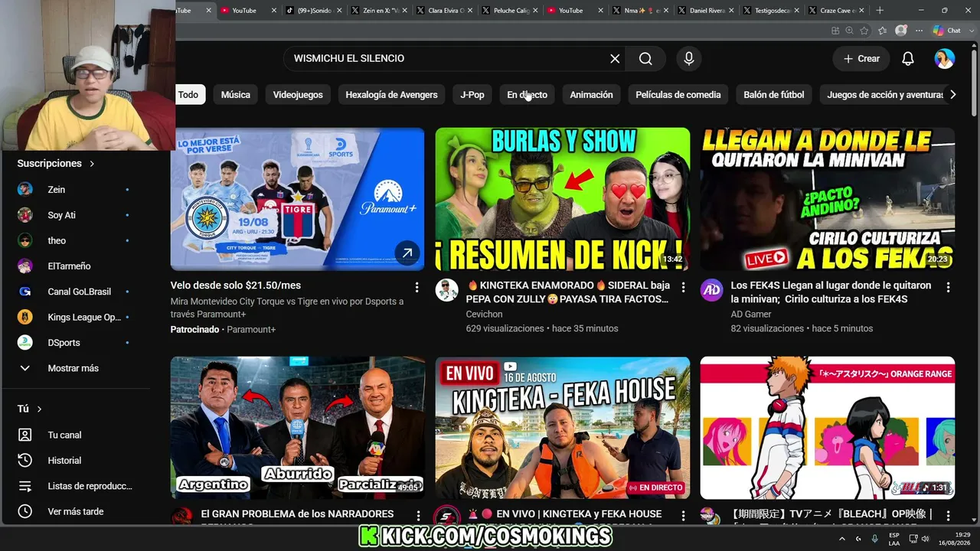The width and height of the screenshot is (980, 551).
Task: Play the CIRILO CULTURIZA A LOS FEKAS thumbnail
Action: (828, 199)
